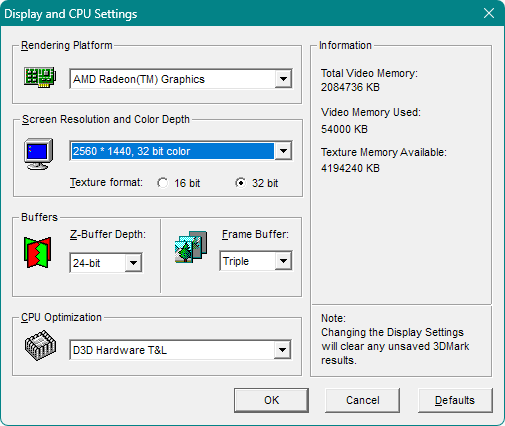The height and width of the screenshot is (426, 505).
Task: Open the CPU Optimization dropdown arrow
Action: [x=283, y=350]
